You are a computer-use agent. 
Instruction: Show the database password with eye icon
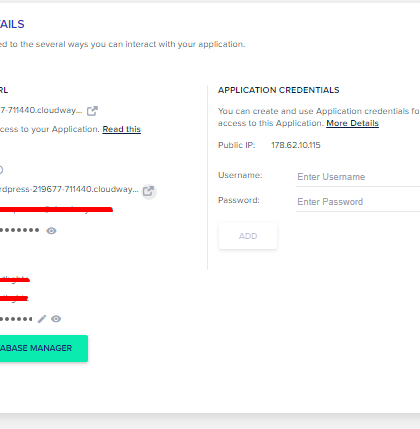[x=56, y=319]
